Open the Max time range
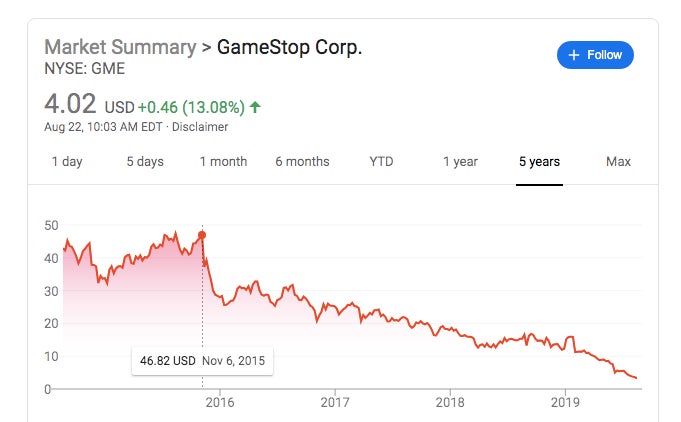This screenshot has height=422, width=681. [618, 162]
